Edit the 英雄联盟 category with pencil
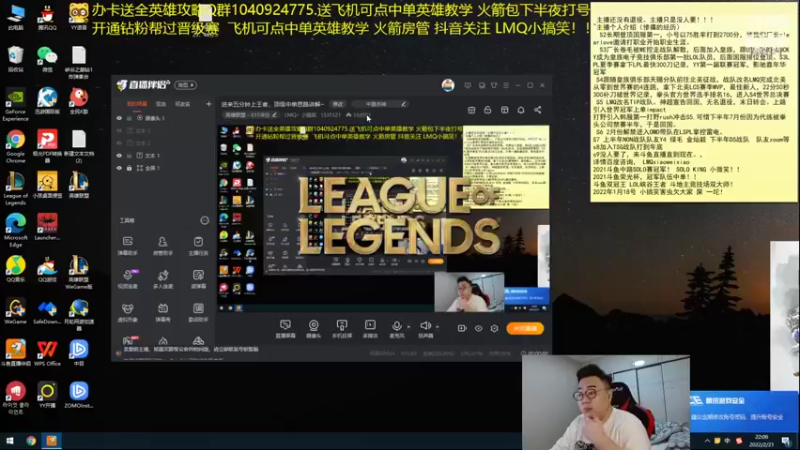The image size is (800, 450). pos(274,115)
